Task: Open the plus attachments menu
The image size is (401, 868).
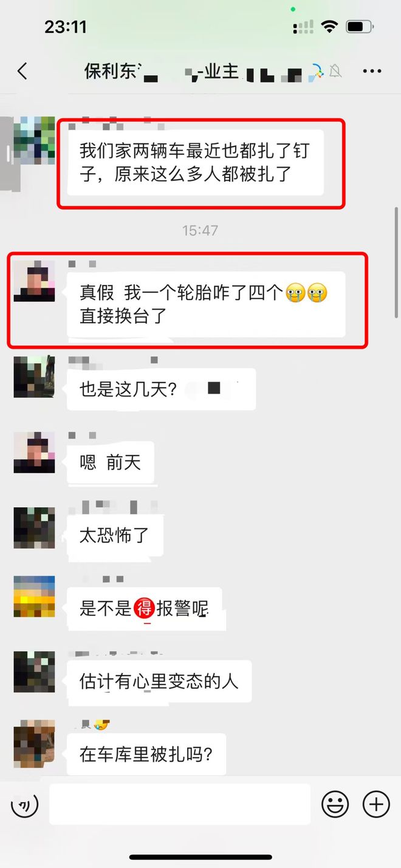Action: 376,804
